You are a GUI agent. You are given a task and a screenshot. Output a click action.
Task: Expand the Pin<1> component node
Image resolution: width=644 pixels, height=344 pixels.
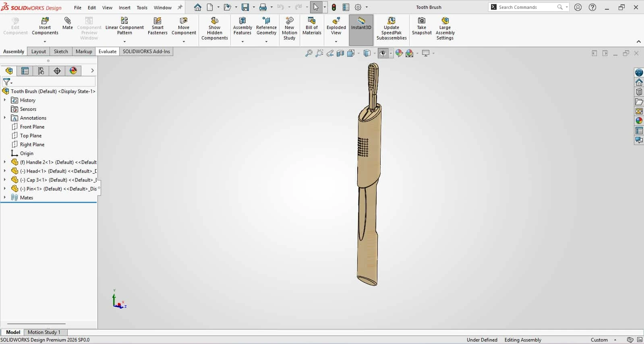pyautogui.click(x=5, y=189)
